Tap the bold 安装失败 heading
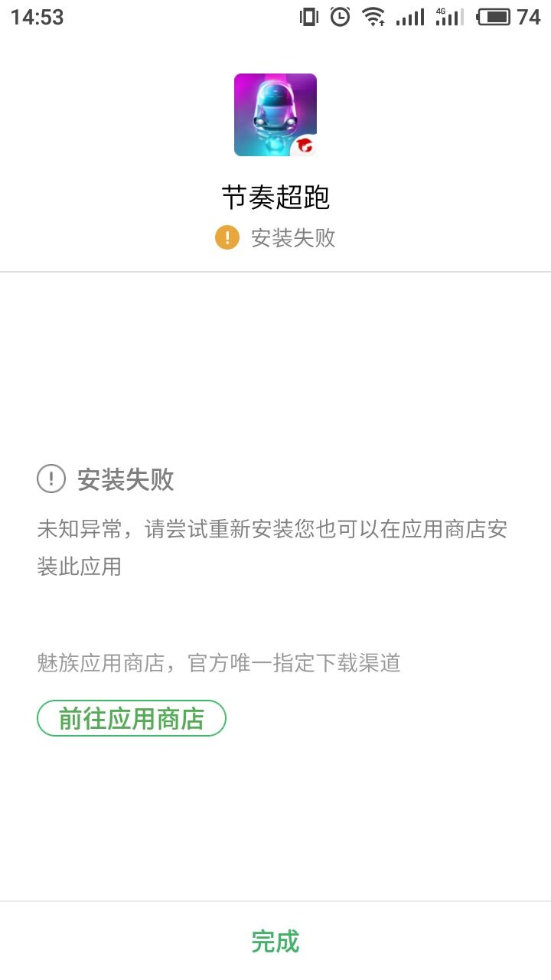Screen dimensions: 551x980 click(x=126, y=480)
